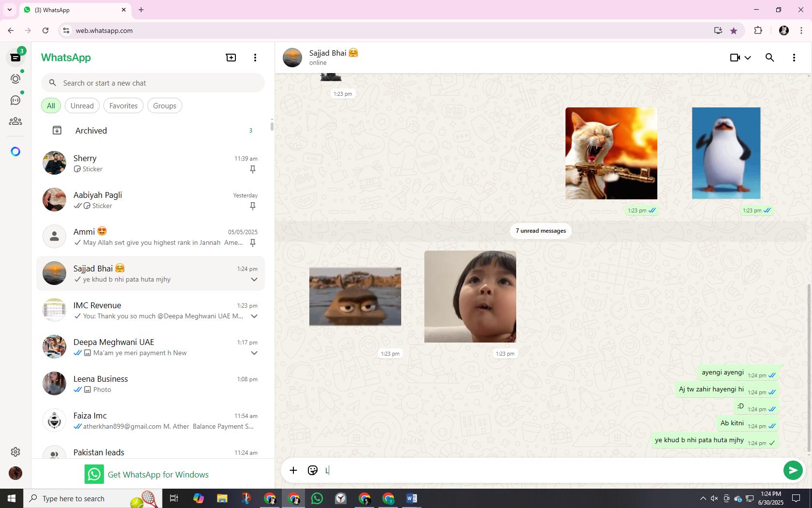
Task: Open the penguin sticker
Action: pyautogui.click(x=726, y=153)
